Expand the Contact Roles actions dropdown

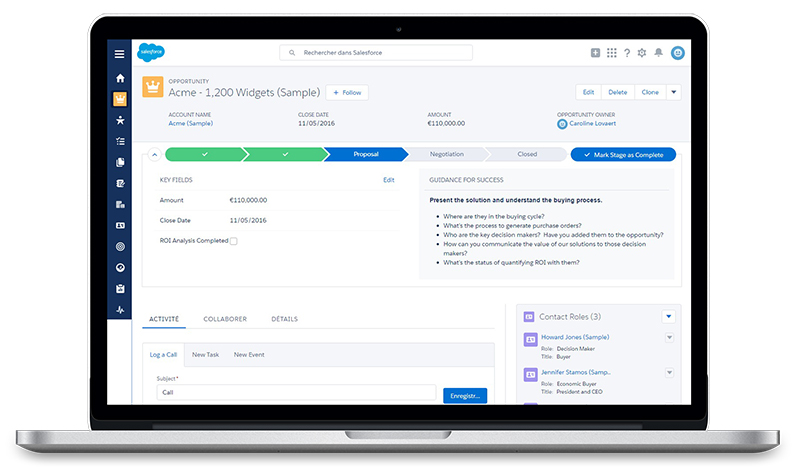tap(668, 316)
